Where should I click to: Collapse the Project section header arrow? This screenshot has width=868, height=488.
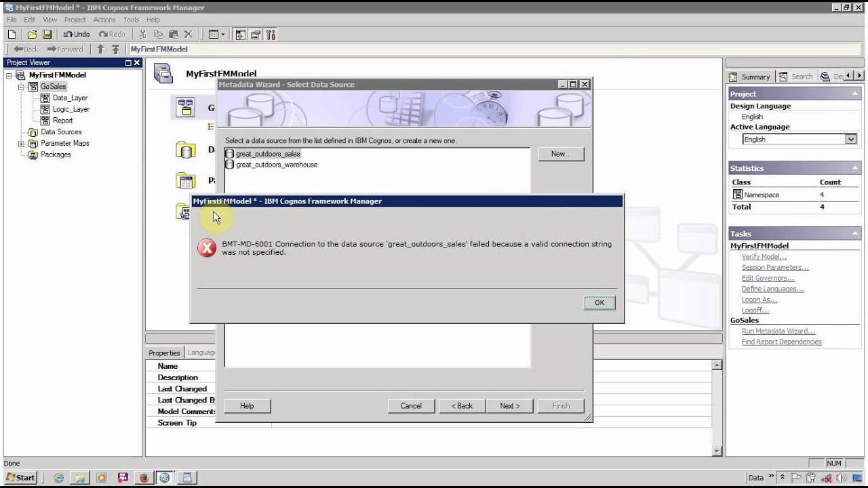855,94
